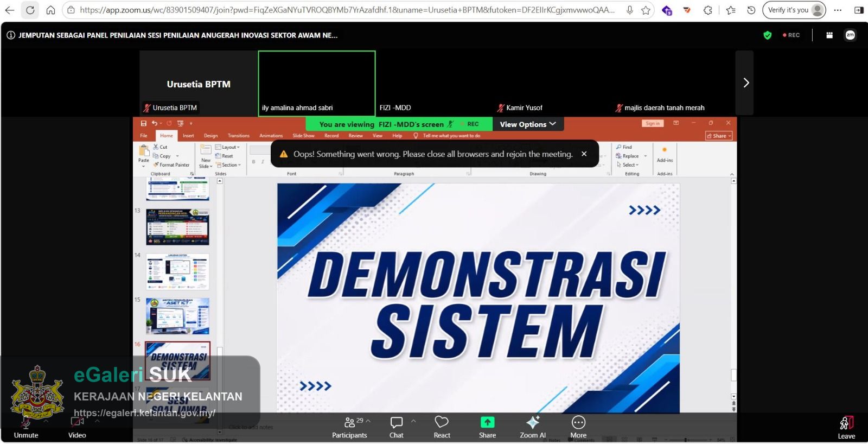Select the ily amalina ahmad sabri video tile

pos(317,83)
